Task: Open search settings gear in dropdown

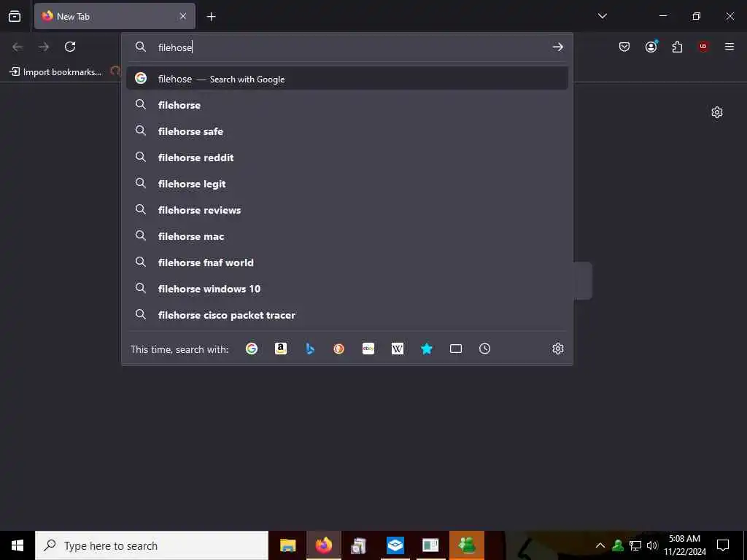Action: point(558,349)
